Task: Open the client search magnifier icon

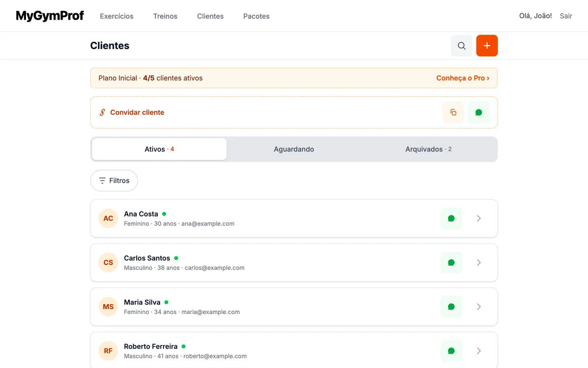Action: click(x=462, y=46)
